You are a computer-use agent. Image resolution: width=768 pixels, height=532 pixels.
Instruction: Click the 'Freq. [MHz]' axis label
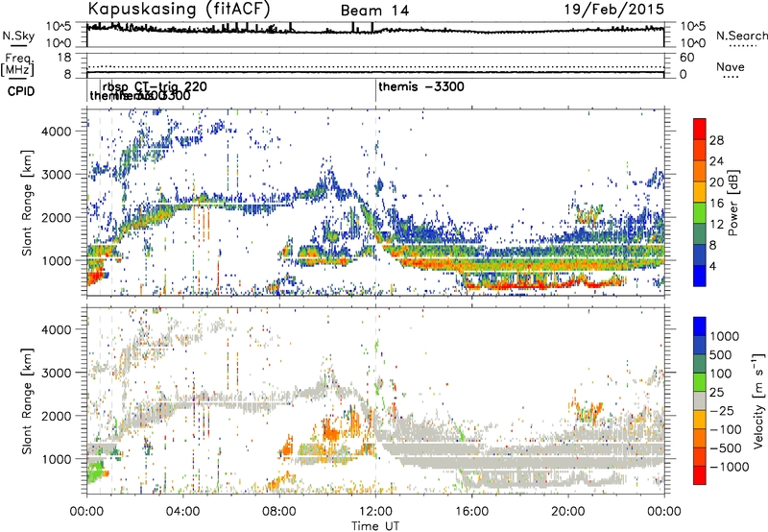18,64
